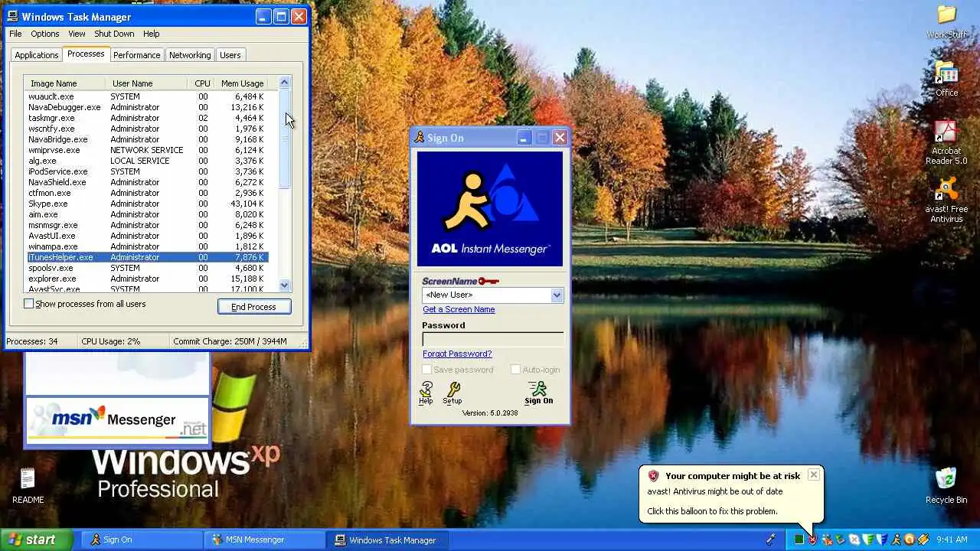The image size is (980, 551).
Task: Click the AIM tray icon in system tray
Action: [x=897, y=540]
